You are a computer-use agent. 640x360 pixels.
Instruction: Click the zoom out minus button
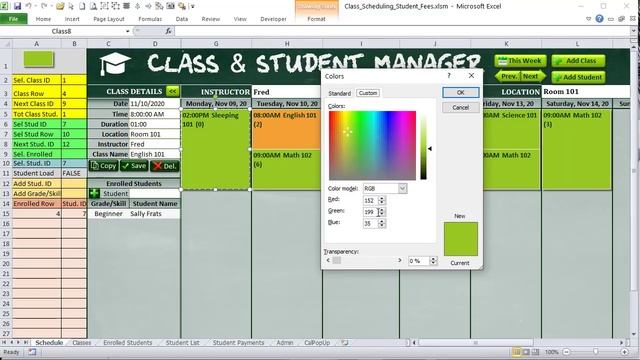click(x=567, y=352)
